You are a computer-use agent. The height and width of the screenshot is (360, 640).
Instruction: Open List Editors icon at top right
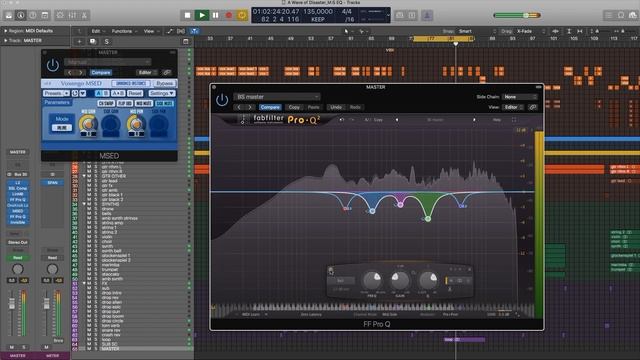[609, 16]
